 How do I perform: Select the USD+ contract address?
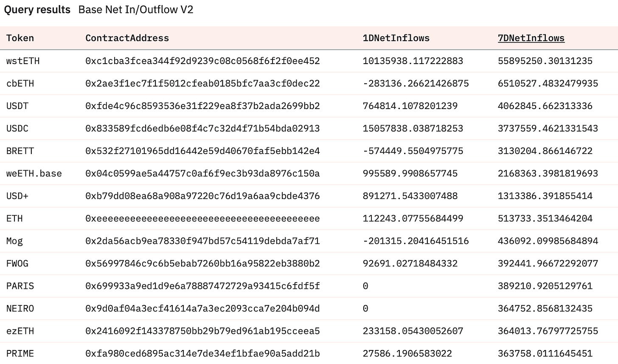point(202,196)
